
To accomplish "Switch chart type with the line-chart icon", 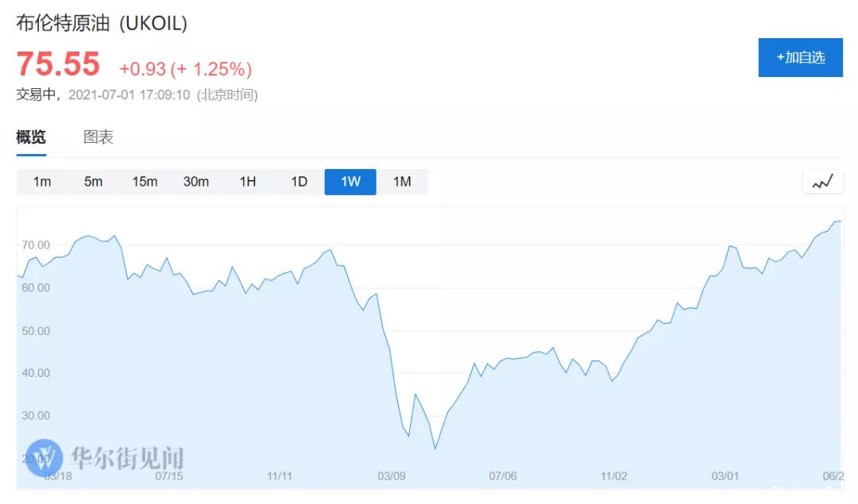I will tap(822, 182).
